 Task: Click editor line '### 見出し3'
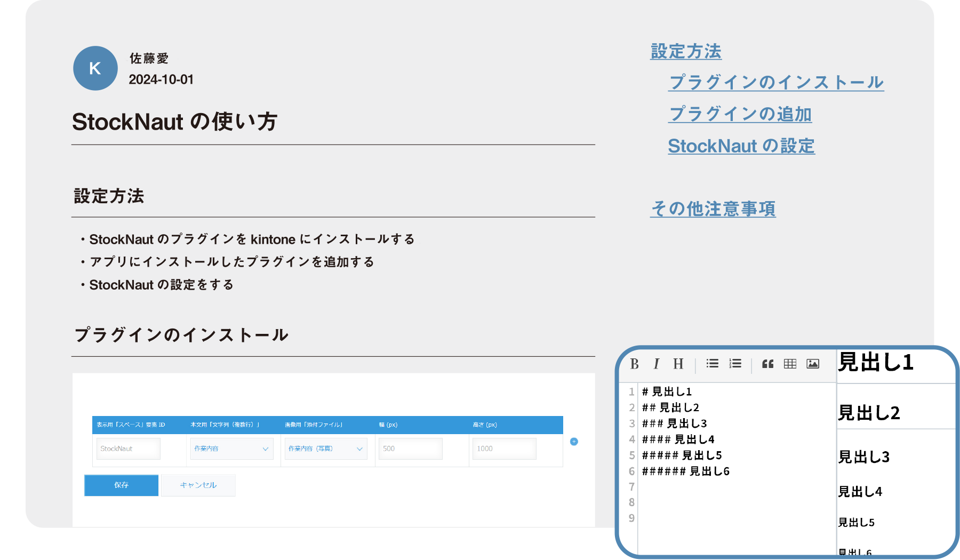point(674,423)
